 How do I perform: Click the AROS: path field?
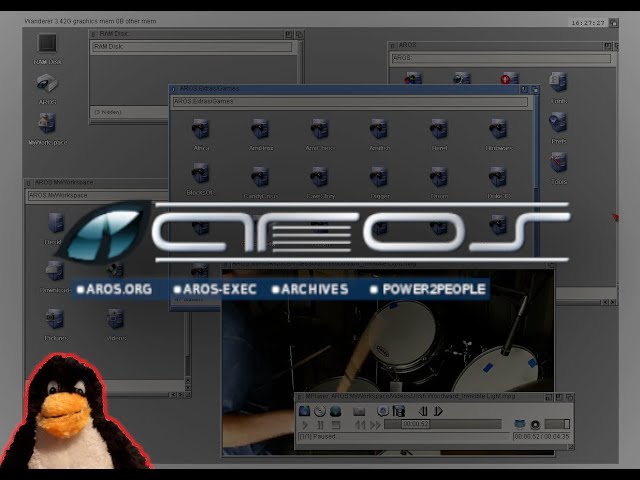(x=501, y=58)
